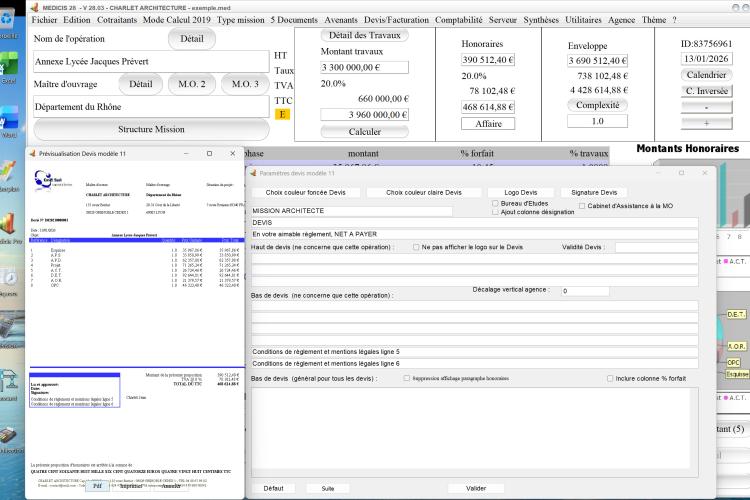Open the Utilitaires menu
Viewport: 750px width, 500px height.
coord(583,20)
